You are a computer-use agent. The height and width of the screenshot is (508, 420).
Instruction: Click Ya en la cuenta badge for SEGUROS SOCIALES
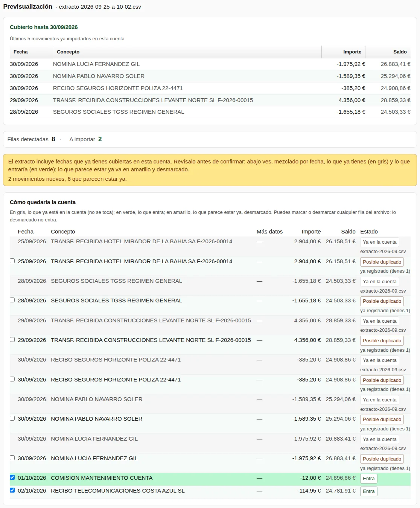[x=380, y=282]
